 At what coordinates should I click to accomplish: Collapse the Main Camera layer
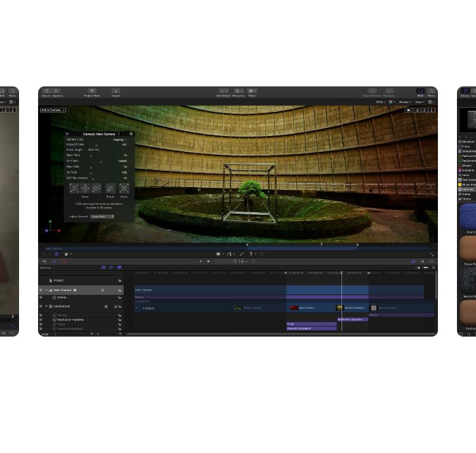[46, 290]
